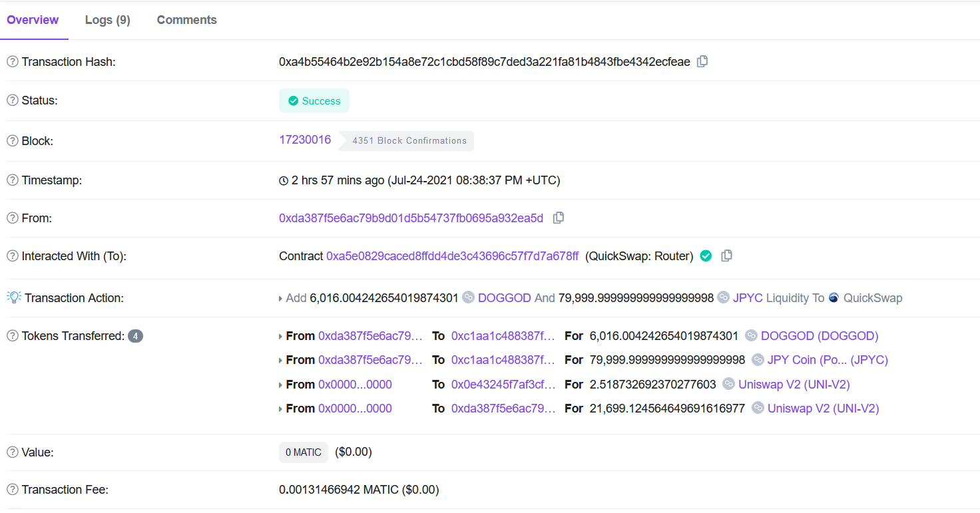Click the amount 6,016.004242654019874301 in transfers

[664, 336]
